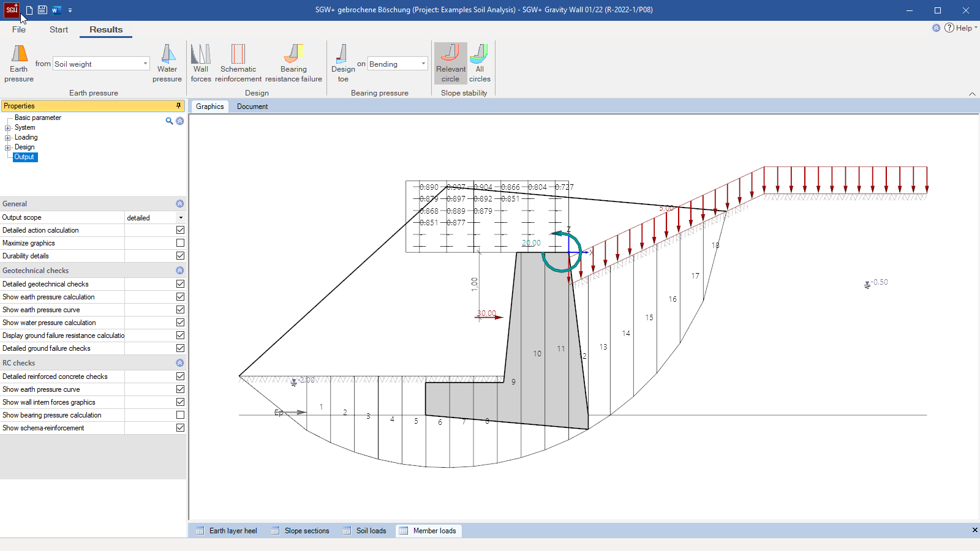This screenshot has height=551, width=980.
Task: Toggle Show earth pressure calculation checkbox
Action: [180, 297]
